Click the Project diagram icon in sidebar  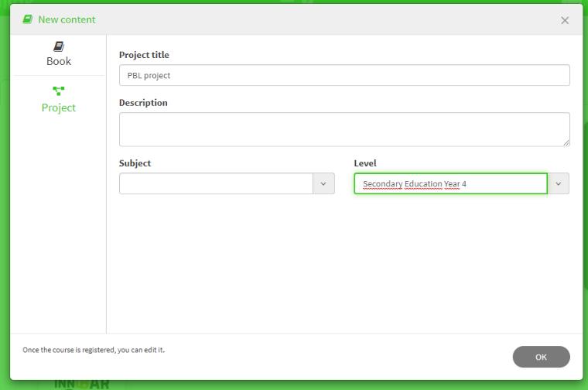coord(59,91)
